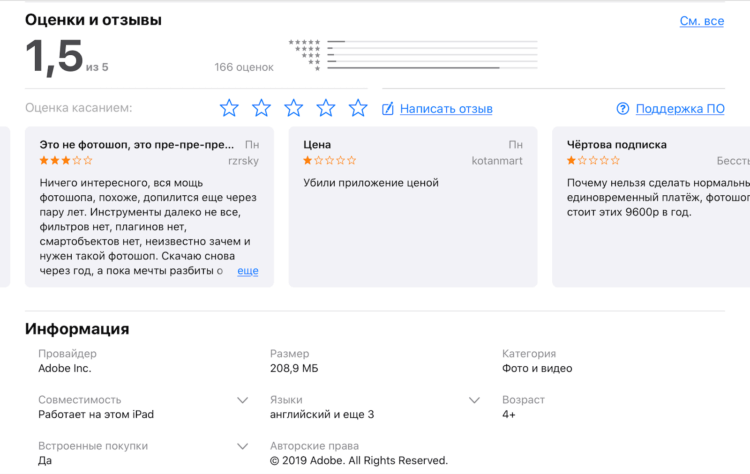Expand review text with 'еще' link
The height and width of the screenshot is (474, 750).
tap(248, 271)
